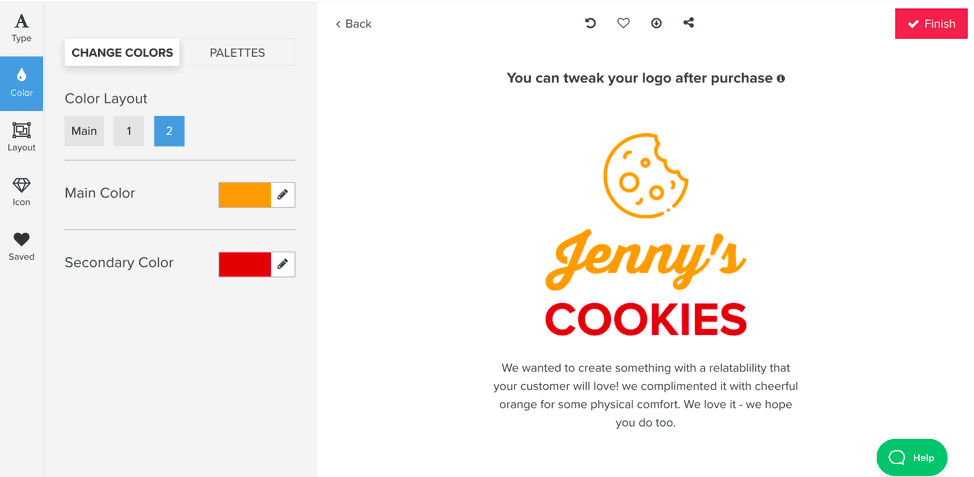Open the Layout sidebar tool
Image resolution: width=974 pixels, height=477 pixels.
click(21, 137)
